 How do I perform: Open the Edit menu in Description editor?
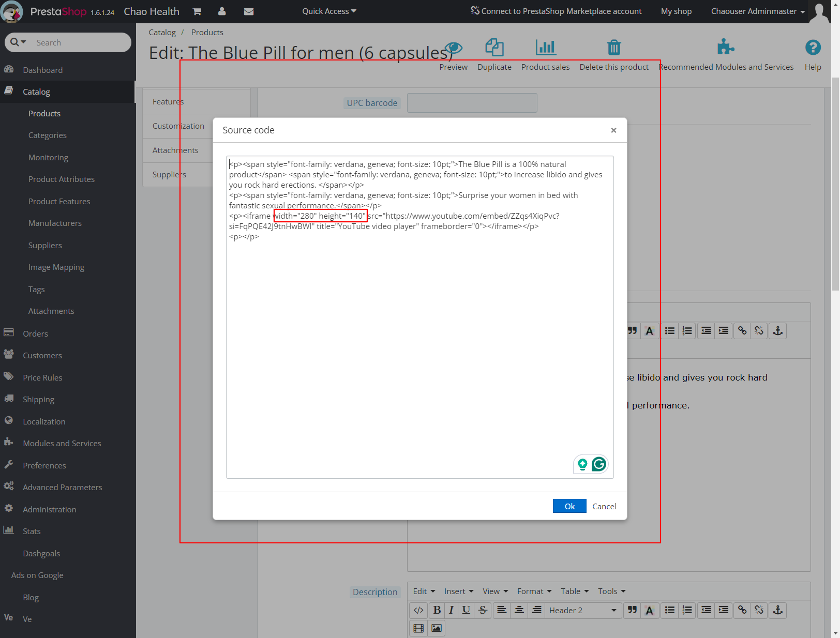click(424, 591)
